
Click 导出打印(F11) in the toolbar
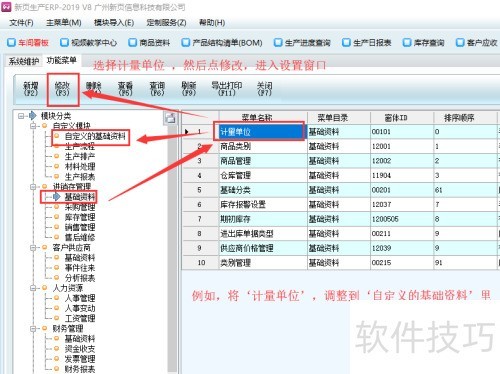(x=227, y=89)
